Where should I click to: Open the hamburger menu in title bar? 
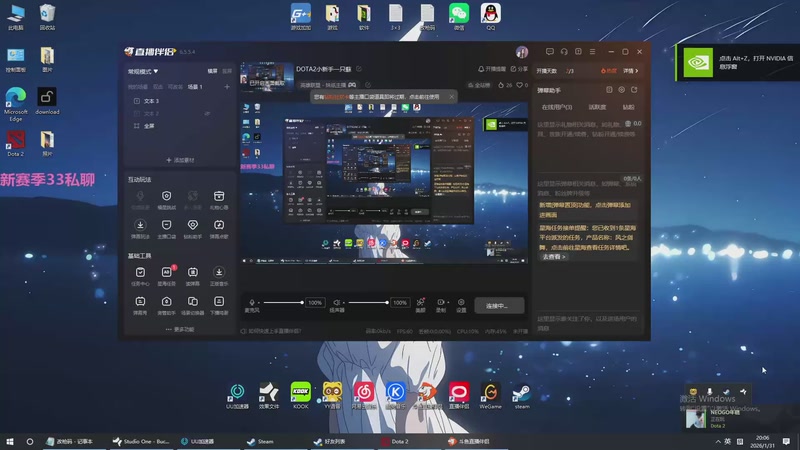tap(592, 52)
